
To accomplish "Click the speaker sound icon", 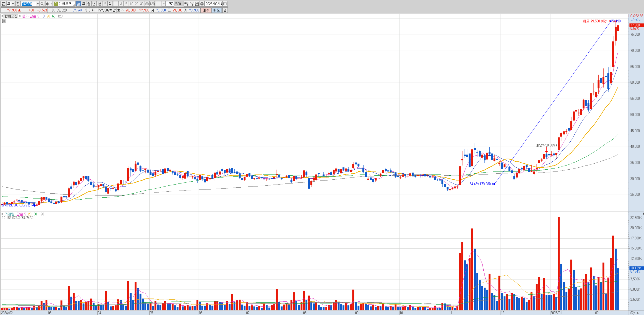I will point(47,4).
